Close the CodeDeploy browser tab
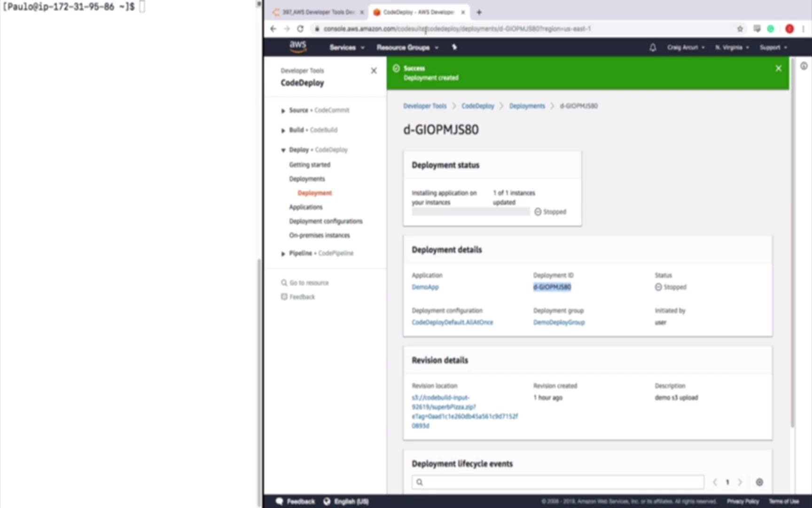 tap(463, 12)
